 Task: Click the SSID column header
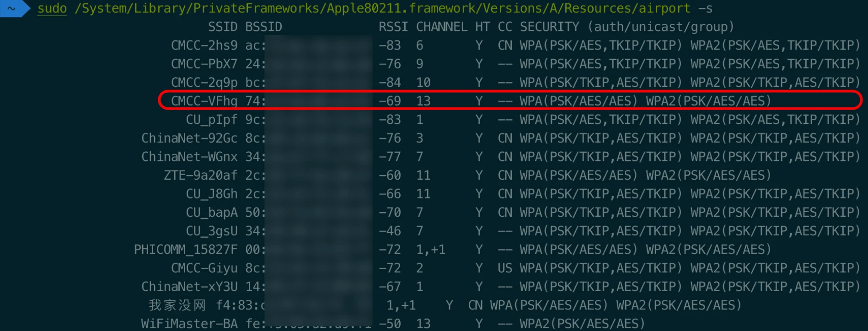click(222, 27)
